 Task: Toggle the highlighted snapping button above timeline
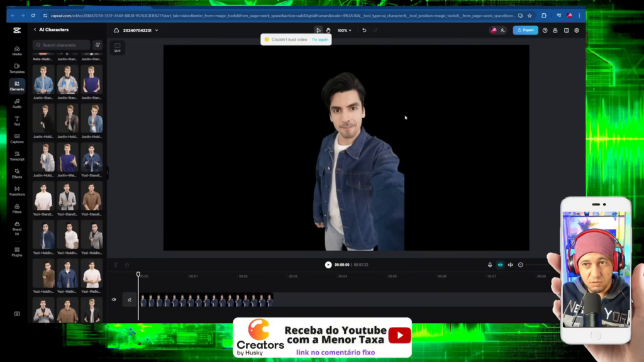[x=500, y=265]
